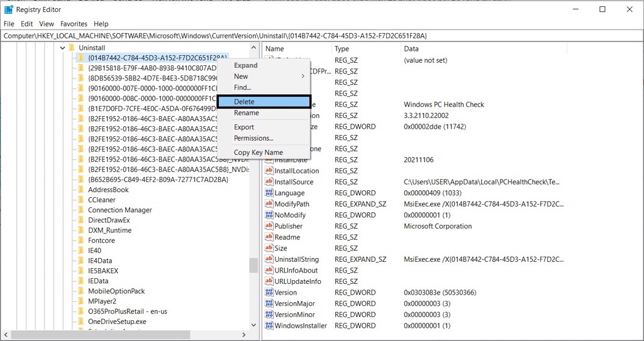Click the tree pane scroll left arrow
Viewport: 644px width, 341px height.
click(5, 335)
